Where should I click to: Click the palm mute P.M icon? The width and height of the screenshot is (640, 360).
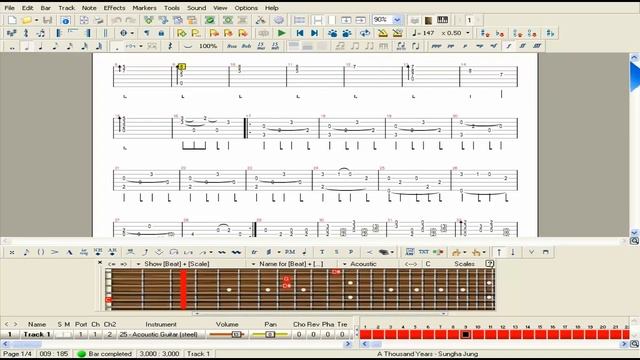[x=290, y=252]
